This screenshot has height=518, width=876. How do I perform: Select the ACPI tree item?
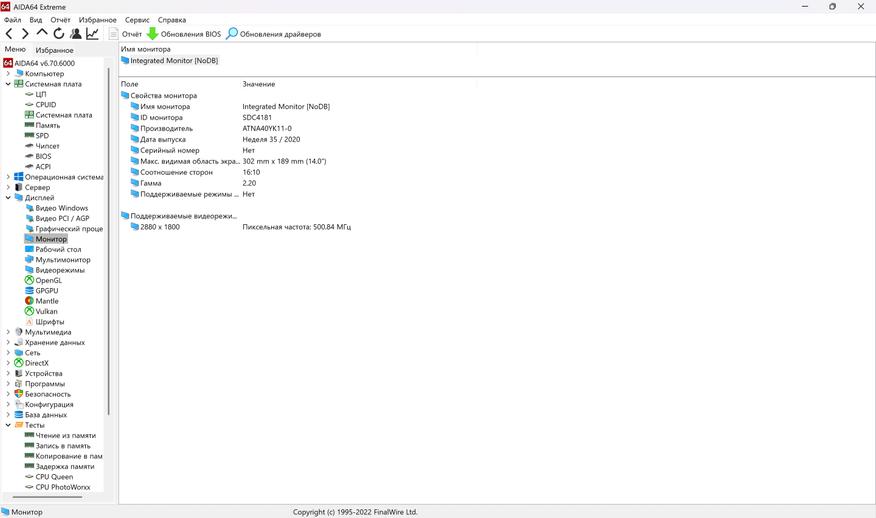[38, 167]
